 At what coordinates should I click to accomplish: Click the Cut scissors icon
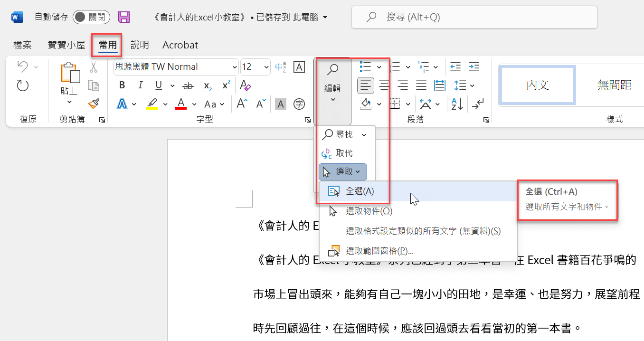94,67
